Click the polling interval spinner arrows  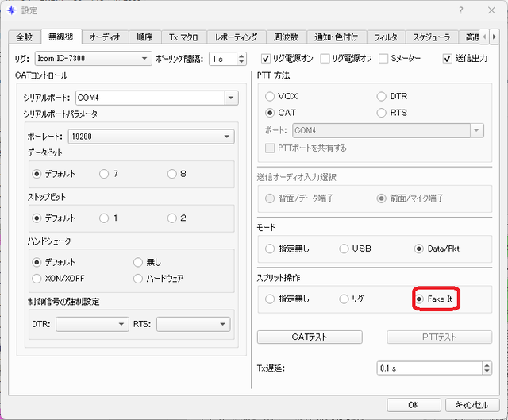(x=241, y=59)
